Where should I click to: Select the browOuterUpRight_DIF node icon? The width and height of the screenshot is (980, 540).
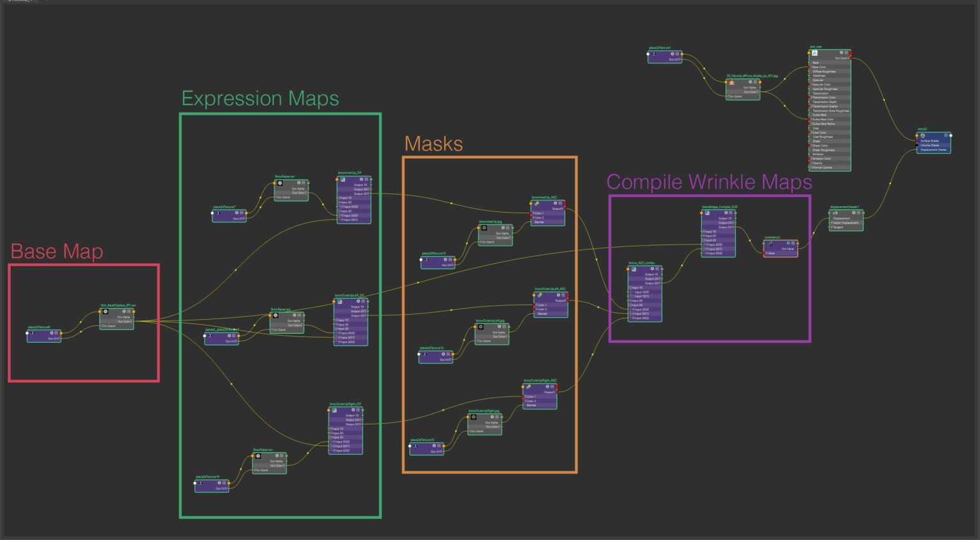click(x=334, y=410)
